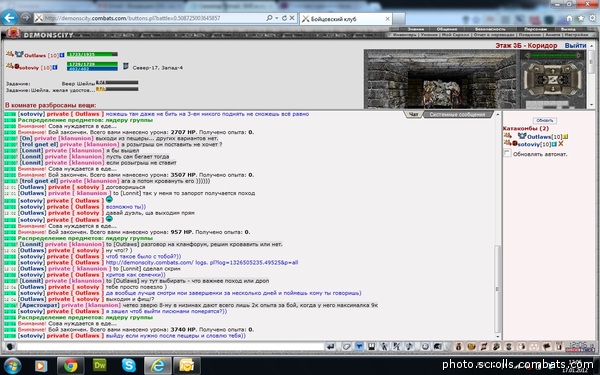Viewport: 600px width, 375px height.
Task: Open the address bar search dropdown arrow
Action: tap(277, 18)
